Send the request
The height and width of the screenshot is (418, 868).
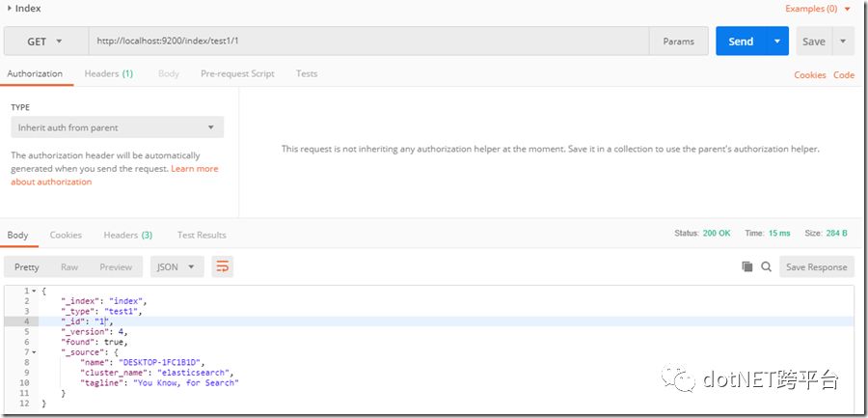[x=741, y=42]
